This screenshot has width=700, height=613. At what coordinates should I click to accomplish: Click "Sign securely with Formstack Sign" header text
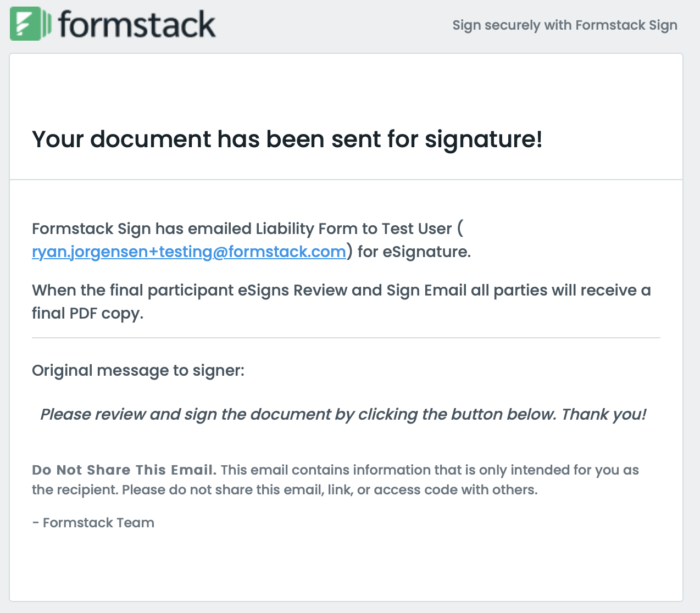point(564,25)
